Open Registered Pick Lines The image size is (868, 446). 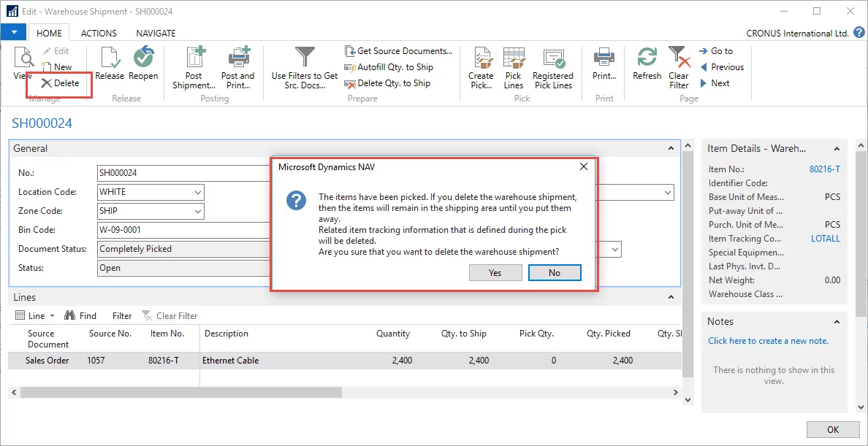tap(553, 58)
